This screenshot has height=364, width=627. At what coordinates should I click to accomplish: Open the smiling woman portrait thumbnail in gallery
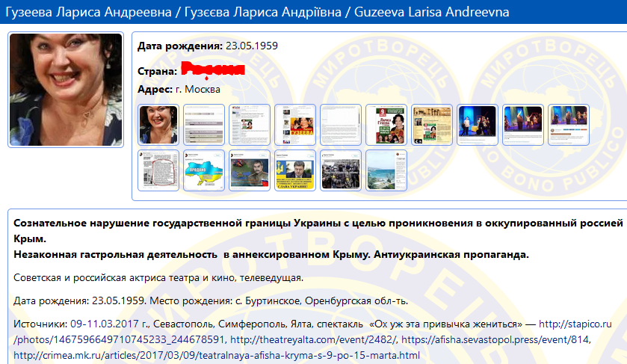(158, 125)
